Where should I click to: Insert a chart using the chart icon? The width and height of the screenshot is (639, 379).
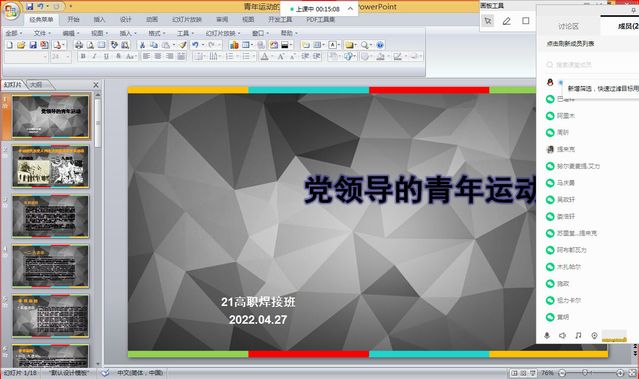tap(234, 45)
